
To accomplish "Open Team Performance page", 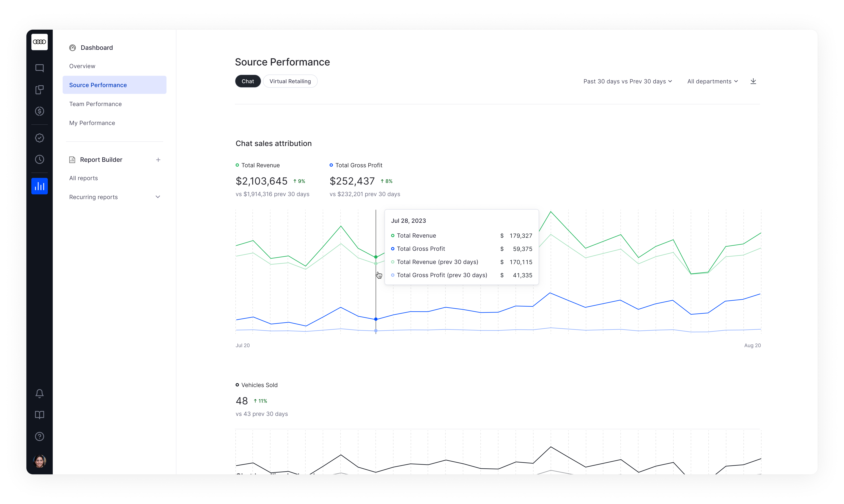I will tap(95, 104).
